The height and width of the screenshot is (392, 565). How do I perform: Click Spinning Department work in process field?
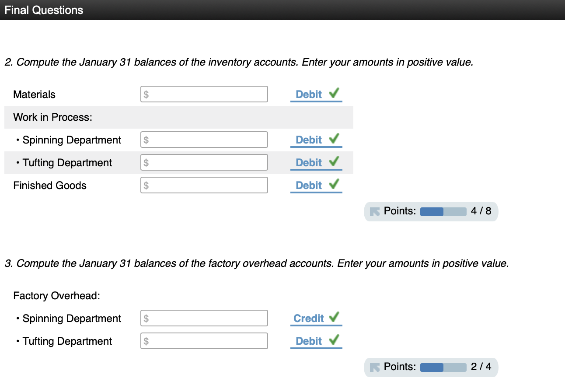204,139
